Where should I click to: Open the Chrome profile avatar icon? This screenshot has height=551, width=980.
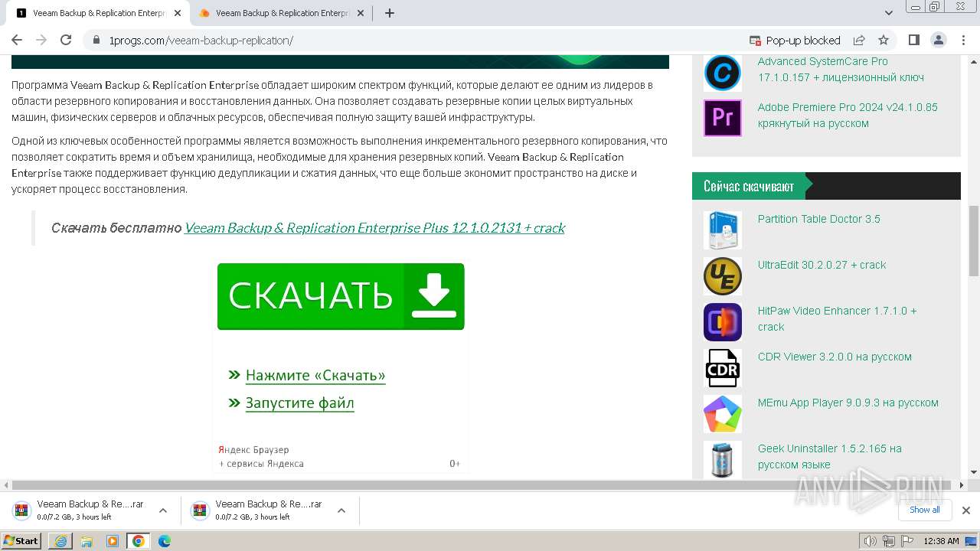coord(938,40)
